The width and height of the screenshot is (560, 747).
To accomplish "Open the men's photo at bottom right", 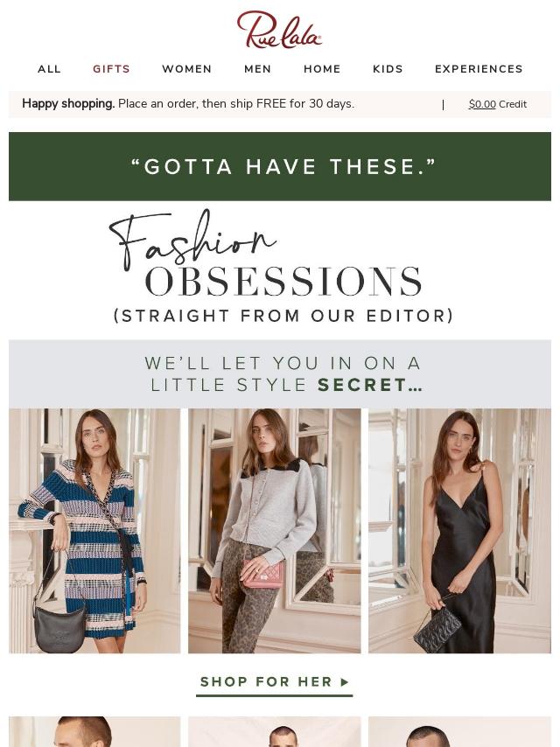I will click(460, 732).
